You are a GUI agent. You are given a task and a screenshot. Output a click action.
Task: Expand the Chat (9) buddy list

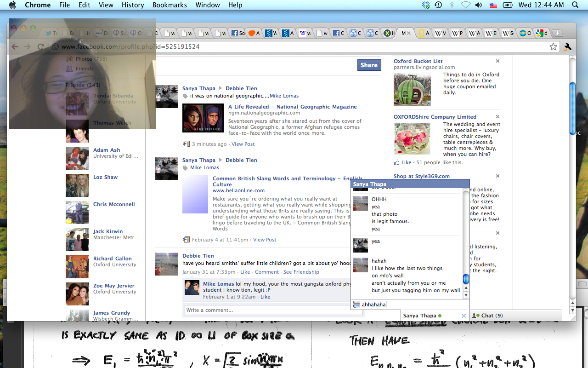(x=491, y=316)
